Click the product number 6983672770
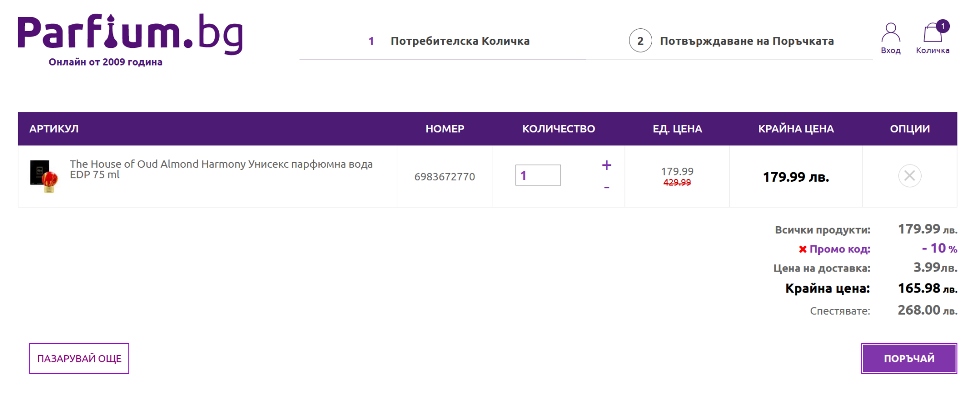 point(445,177)
